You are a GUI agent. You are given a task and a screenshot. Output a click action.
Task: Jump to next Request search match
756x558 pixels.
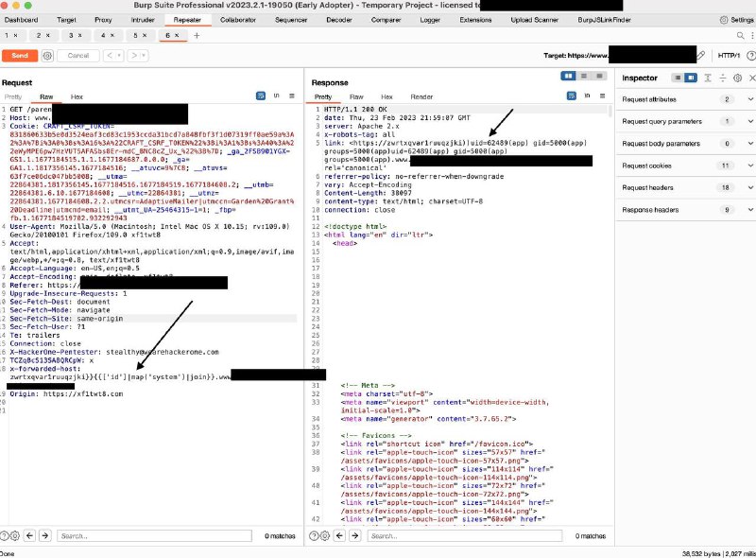coord(45,536)
